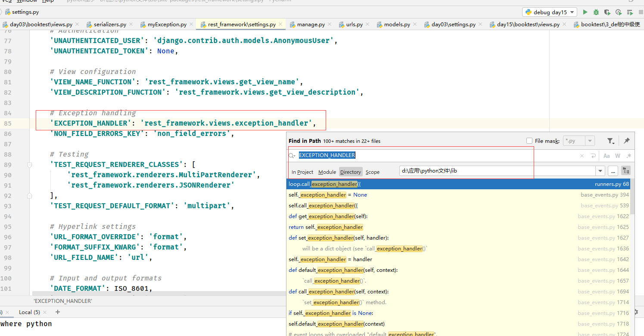This screenshot has height=336, width=644.
Task: Select result def get_exception_handler(self) line 1622
Action: tap(458, 216)
